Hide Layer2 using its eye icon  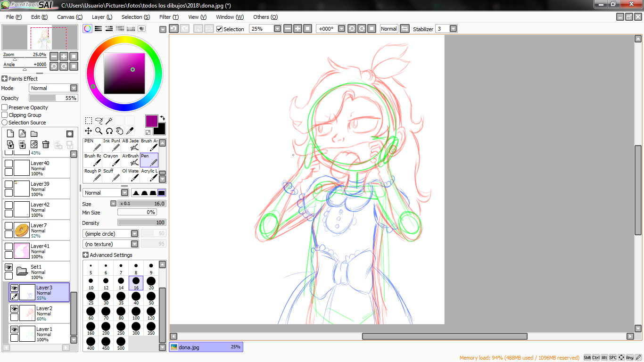(x=15, y=309)
